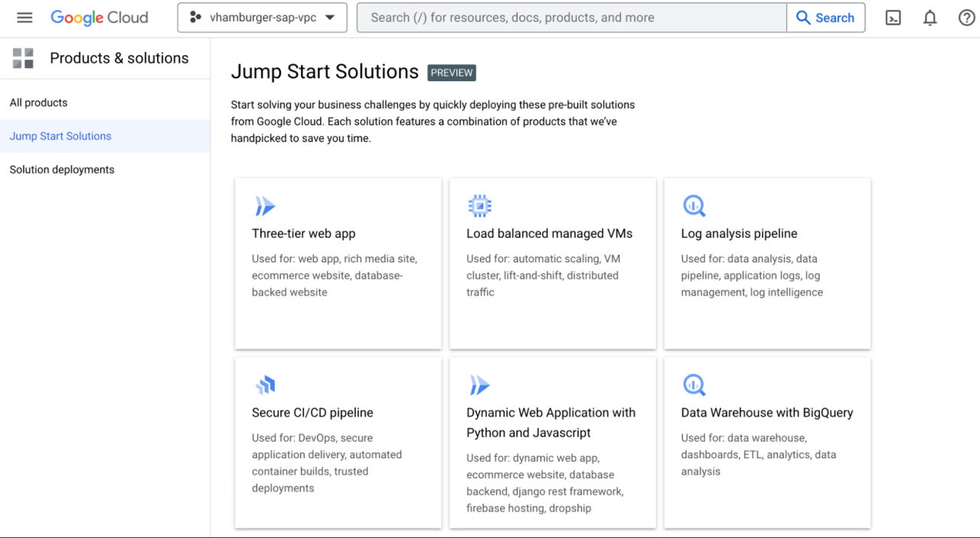Open the vhamburger-sap-vpc project selector
This screenshot has height=538, width=980.
[253, 17]
